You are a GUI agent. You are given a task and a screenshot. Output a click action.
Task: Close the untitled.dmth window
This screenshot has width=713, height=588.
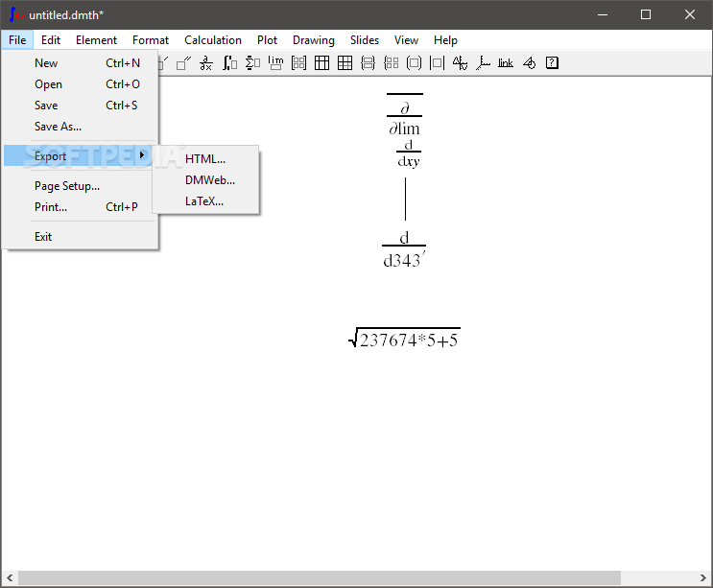(689, 14)
